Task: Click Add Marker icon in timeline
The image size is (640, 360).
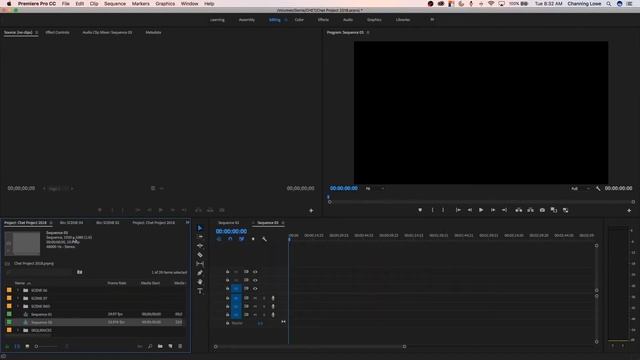Action: [253, 239]
